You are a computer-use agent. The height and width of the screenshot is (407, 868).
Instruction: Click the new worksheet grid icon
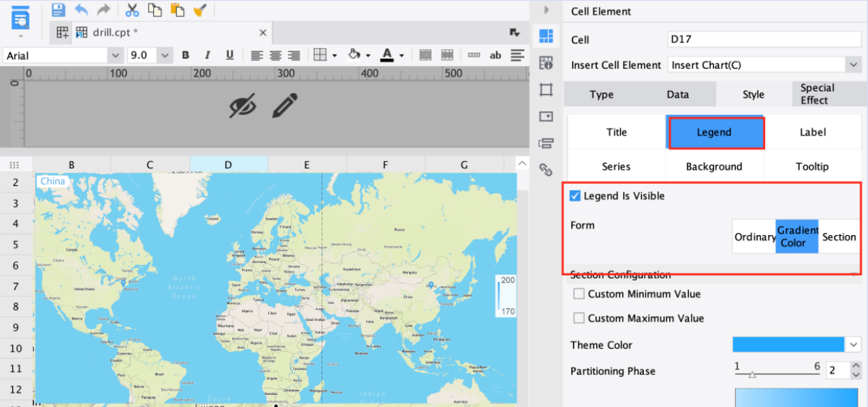63,32
